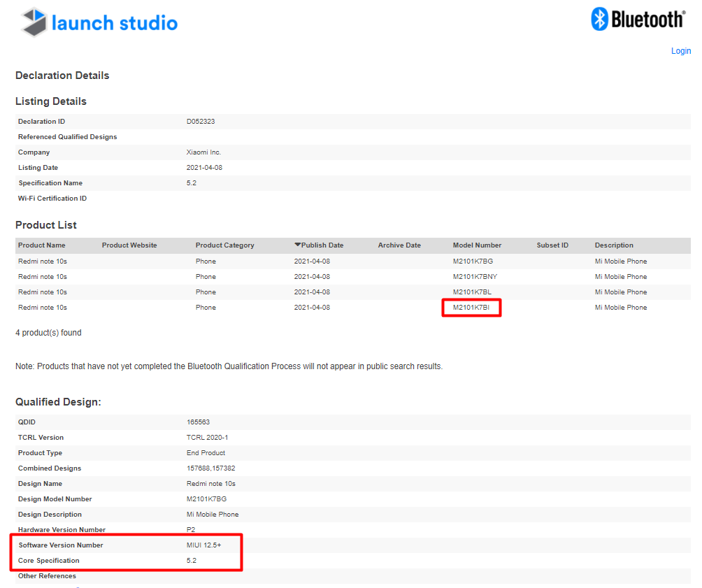This screenshot has width=702, height=588.
Task: Click the Other References row
Action: [47, 575]
